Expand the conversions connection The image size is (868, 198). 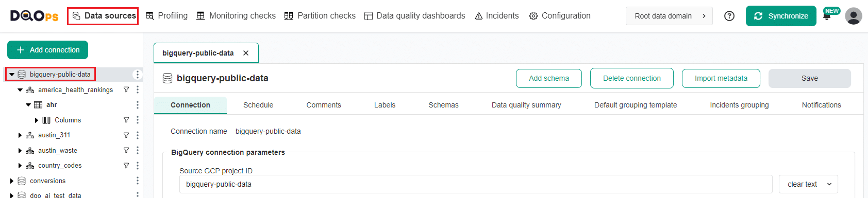(x=12, y=181)
